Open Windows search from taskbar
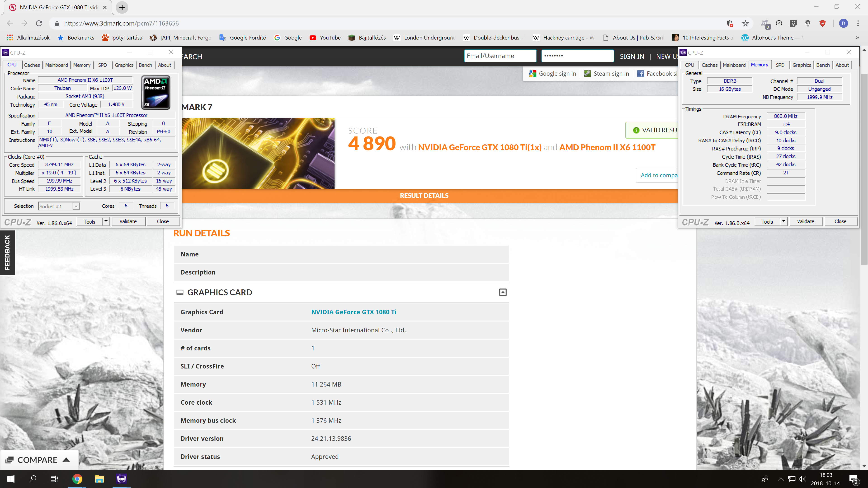 33,479
